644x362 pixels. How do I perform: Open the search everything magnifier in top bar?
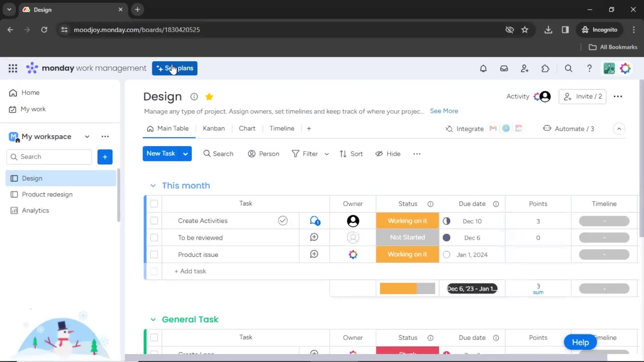(x=569, y=68)
